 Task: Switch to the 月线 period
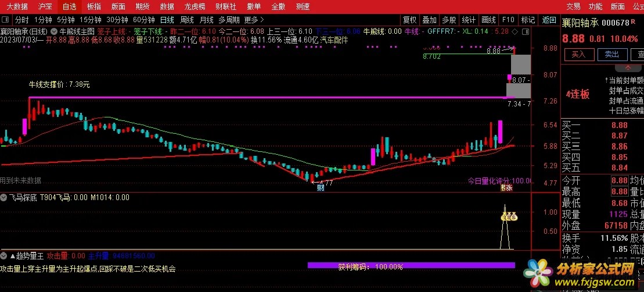coord(207,20)
